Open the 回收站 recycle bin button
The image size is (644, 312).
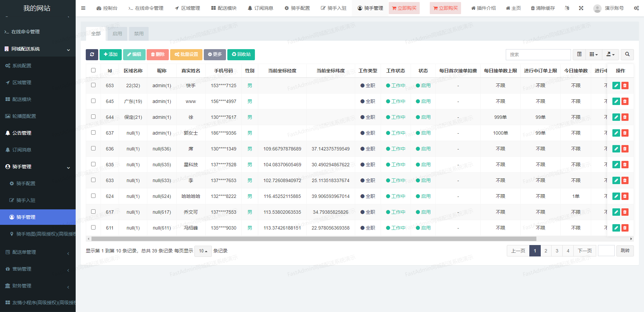241,55
